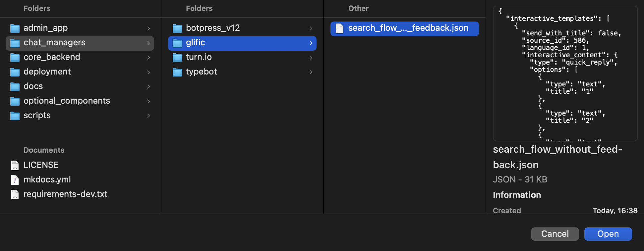Screen dimensions: 644x251
Task: Select the LICENSE document icon
Action: pyautogui.click(x=15, y=165)
